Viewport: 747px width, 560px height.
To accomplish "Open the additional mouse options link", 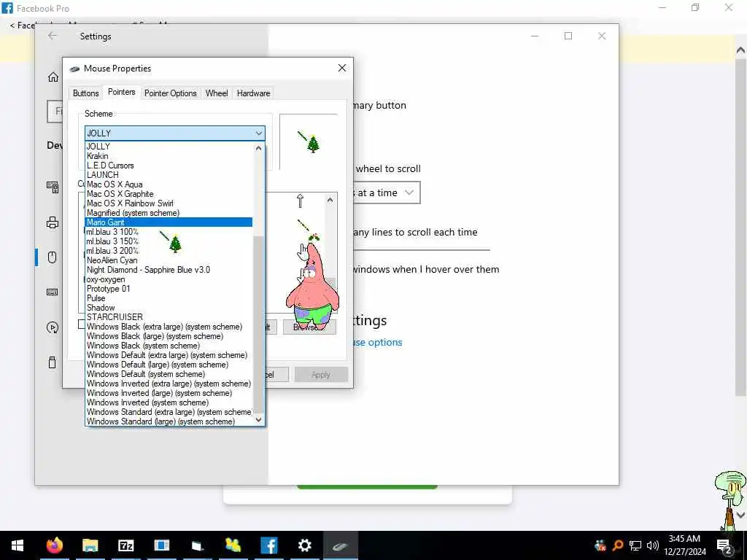I will pyautogui.click(x=377, y=343).
